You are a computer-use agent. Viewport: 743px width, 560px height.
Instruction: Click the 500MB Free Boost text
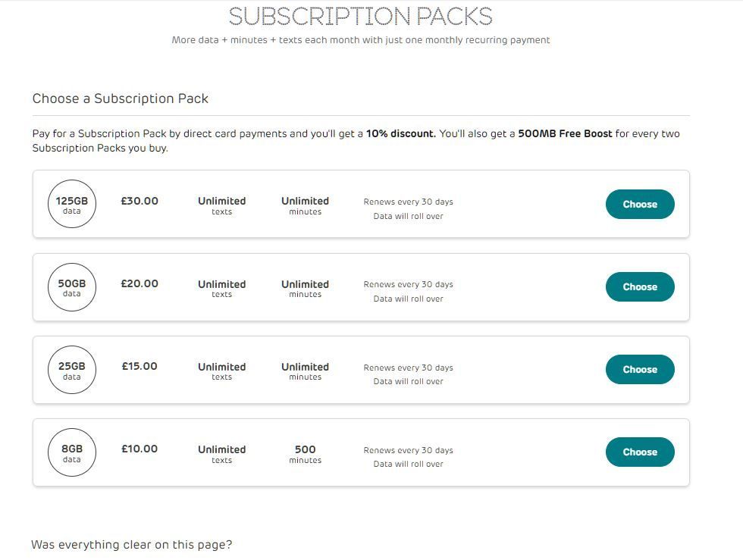565,133
